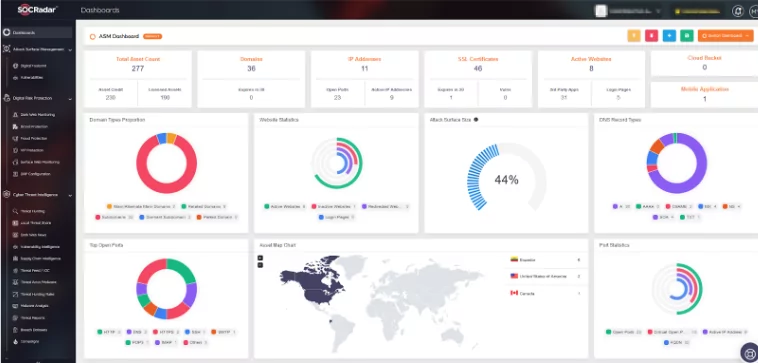The width and height of the screenshot is (758, 363).
Task: Open the Mobile Application card
Action: tap(704, 94)
